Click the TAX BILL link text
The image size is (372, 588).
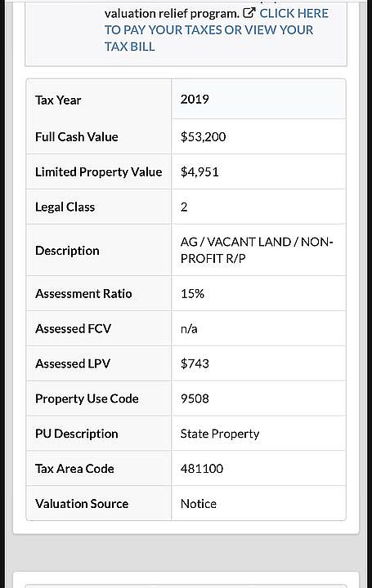tap(129, 47)
